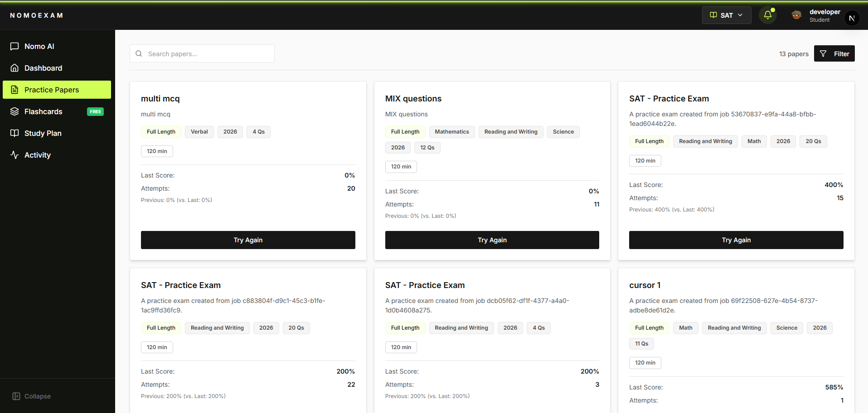This screenshot has height=413, width=868.
Task: Click the Collapse sidebar icon
Action: tap(16, 396)
